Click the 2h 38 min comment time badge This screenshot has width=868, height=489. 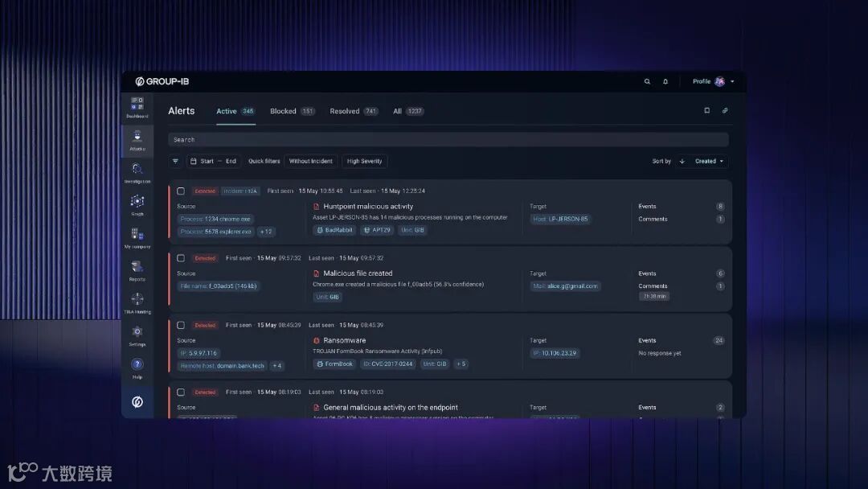click(654, 296)
